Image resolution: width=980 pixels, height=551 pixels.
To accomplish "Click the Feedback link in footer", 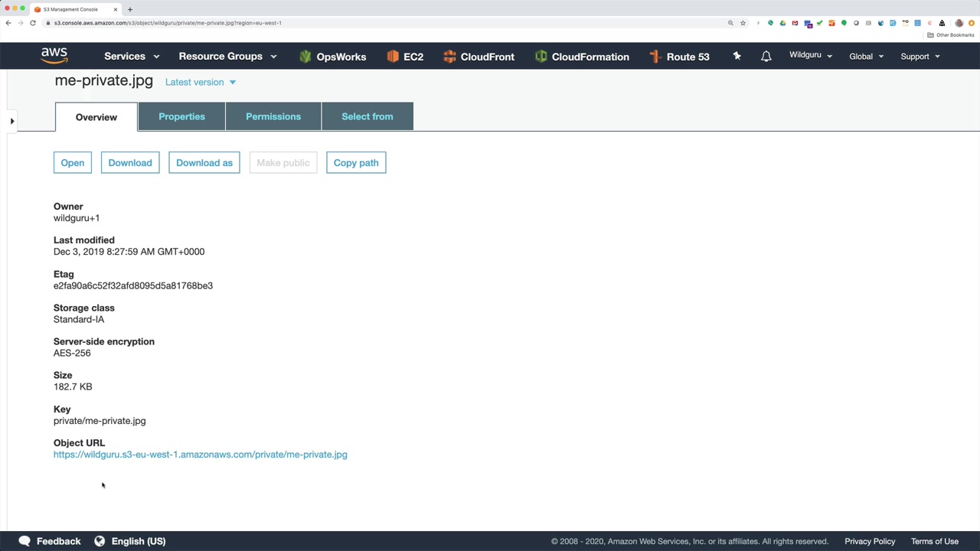I will [x=58, y=541].
